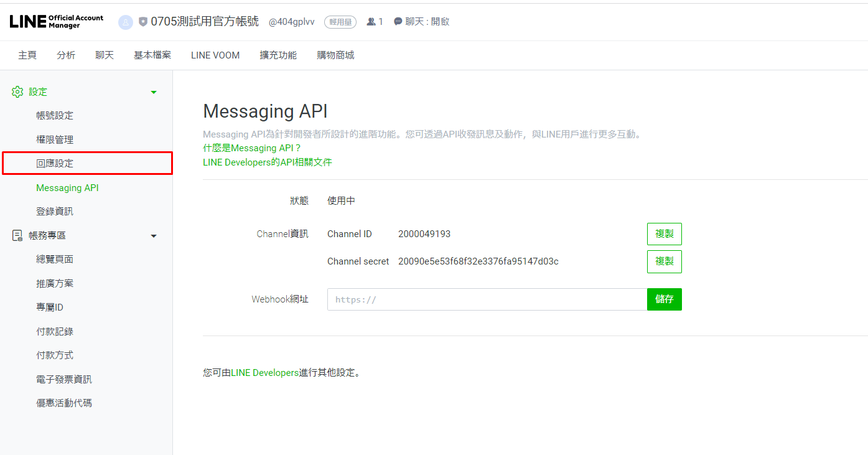Open 付款方式 in the sidebar
The width and height of the screenshot is (868, 455).
coord(55,355)
